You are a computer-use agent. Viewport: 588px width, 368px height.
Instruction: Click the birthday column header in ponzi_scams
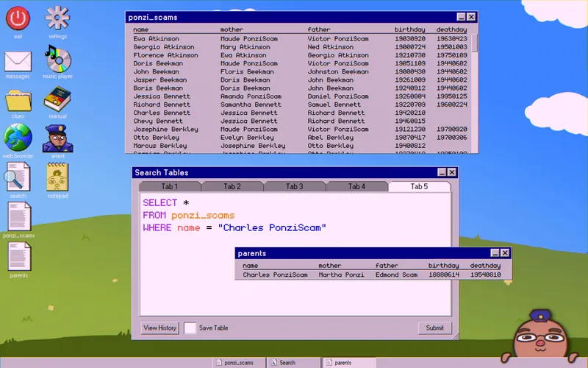[409, 29]
